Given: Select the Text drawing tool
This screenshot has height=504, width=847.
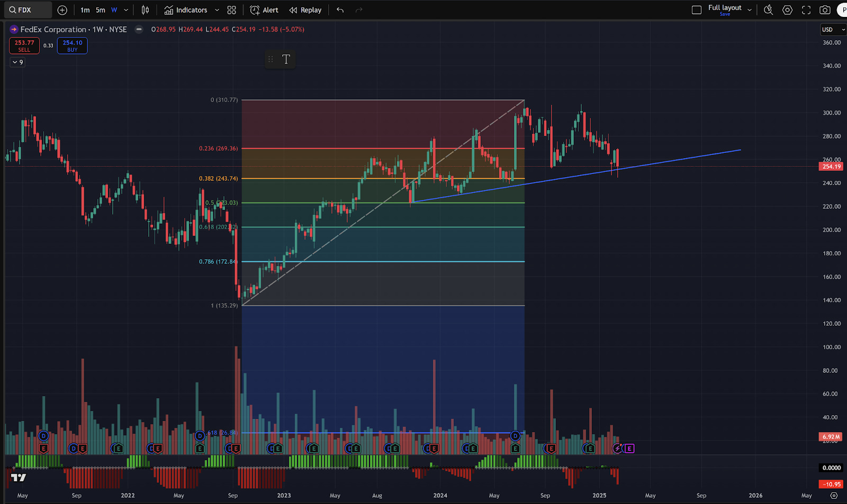Looking at the screenshot, I should [x=286, y=59].
